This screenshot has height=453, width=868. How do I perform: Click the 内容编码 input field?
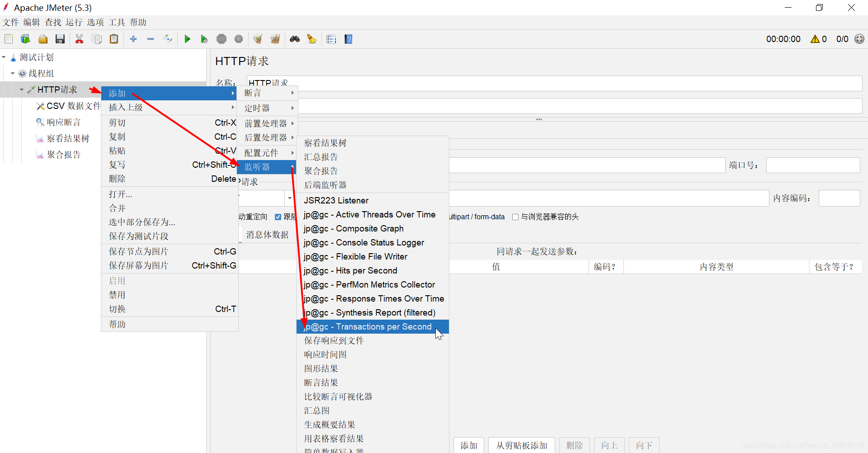[x=839, y=198]
